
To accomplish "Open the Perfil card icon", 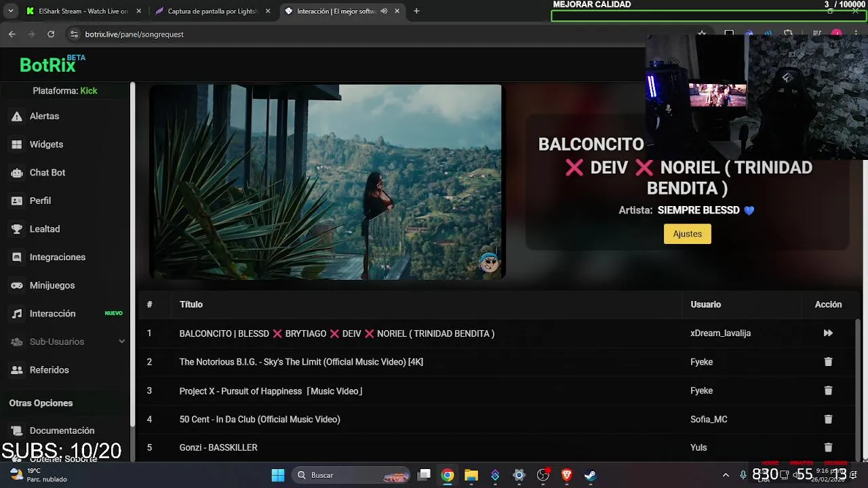I will pyautogui.click(x=17, y=201).
